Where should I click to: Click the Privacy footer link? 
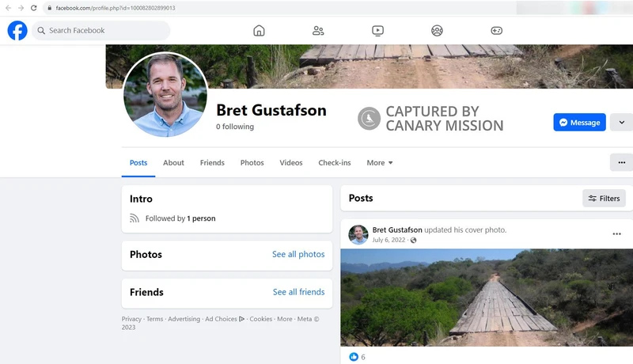click(131, 319)
